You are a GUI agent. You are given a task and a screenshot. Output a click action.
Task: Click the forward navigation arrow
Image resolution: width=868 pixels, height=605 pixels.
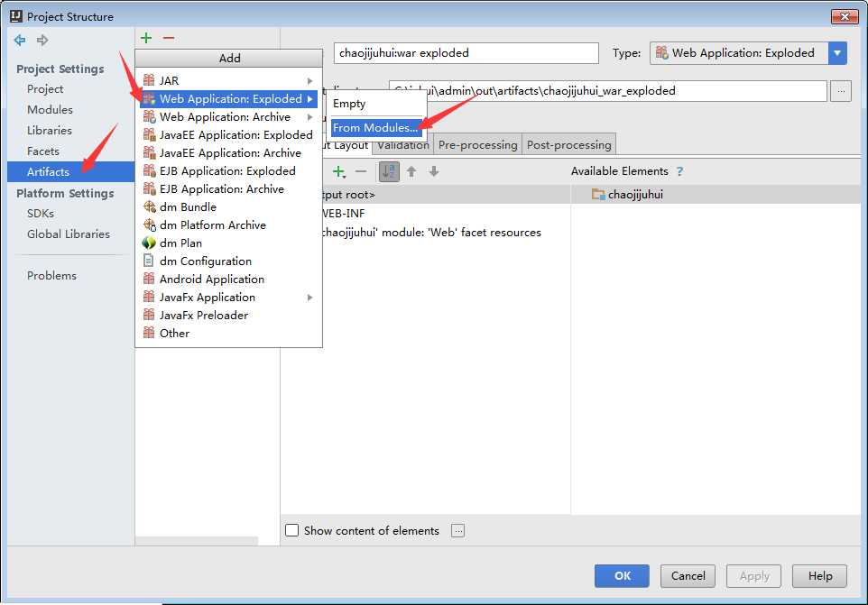tap(42, 40)
